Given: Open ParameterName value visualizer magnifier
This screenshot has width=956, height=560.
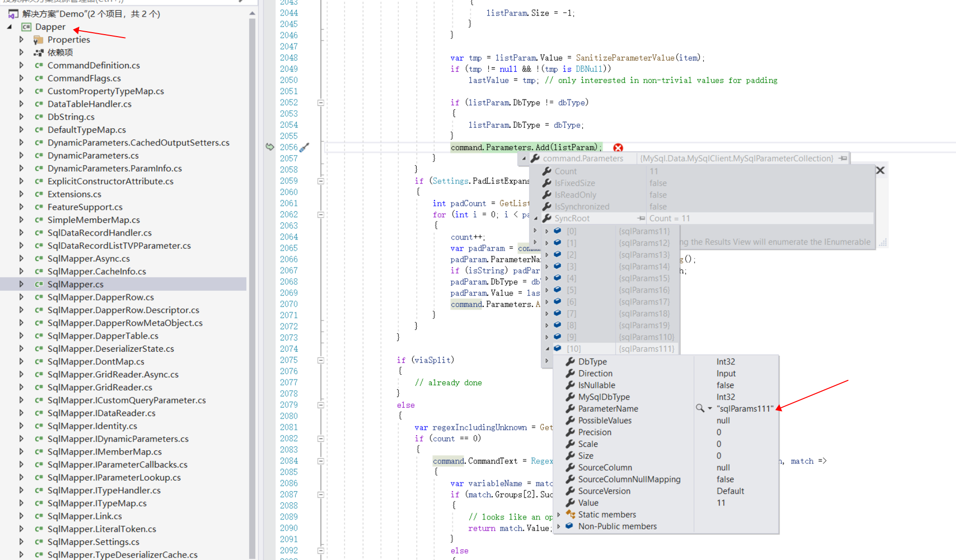Looking at the screenshot, I should click(x=700, y=408).
